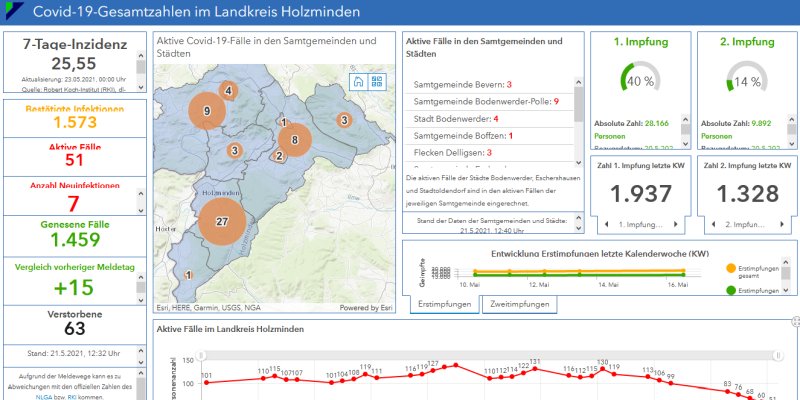This screenshot has height=400, width=800.
Task: Click the Absolute Zahl: 9.892 text
Action: (736, 123)
